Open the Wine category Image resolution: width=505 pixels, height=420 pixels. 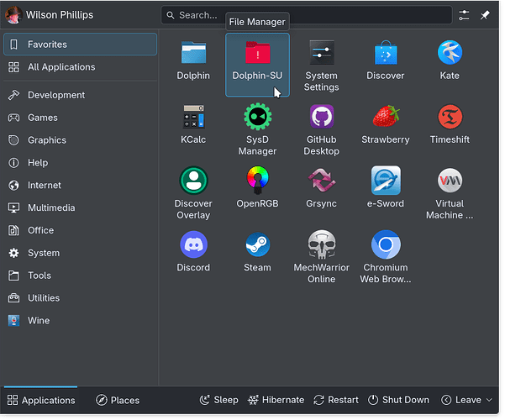pos(80,321)
